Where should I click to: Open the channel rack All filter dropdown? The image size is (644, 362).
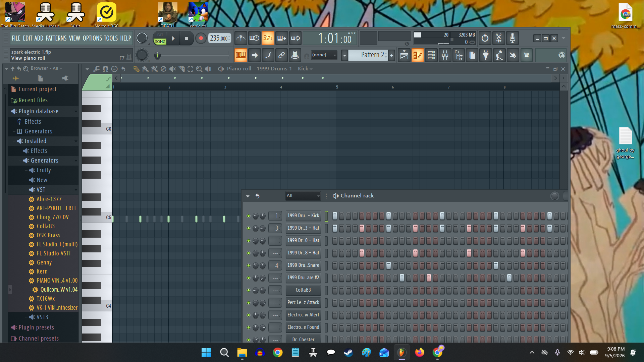pos(303,196)
